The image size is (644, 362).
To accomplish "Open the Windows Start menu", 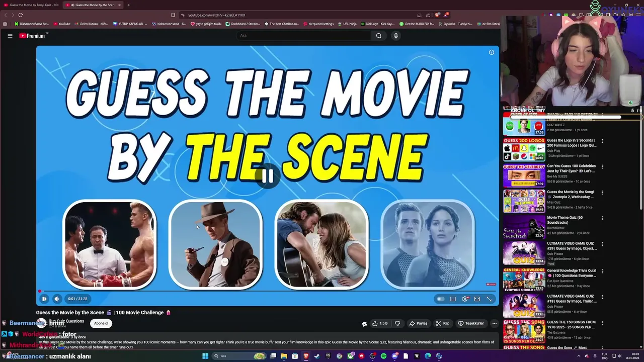I will tap(205, 356).
